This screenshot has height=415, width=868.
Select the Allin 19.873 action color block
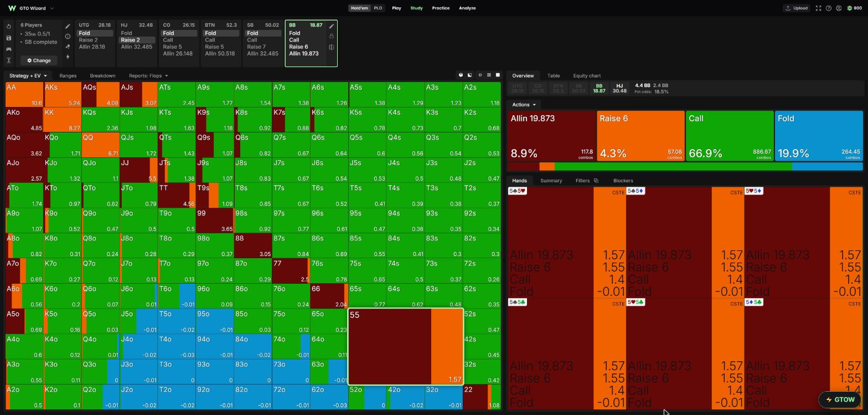[551, 136]
